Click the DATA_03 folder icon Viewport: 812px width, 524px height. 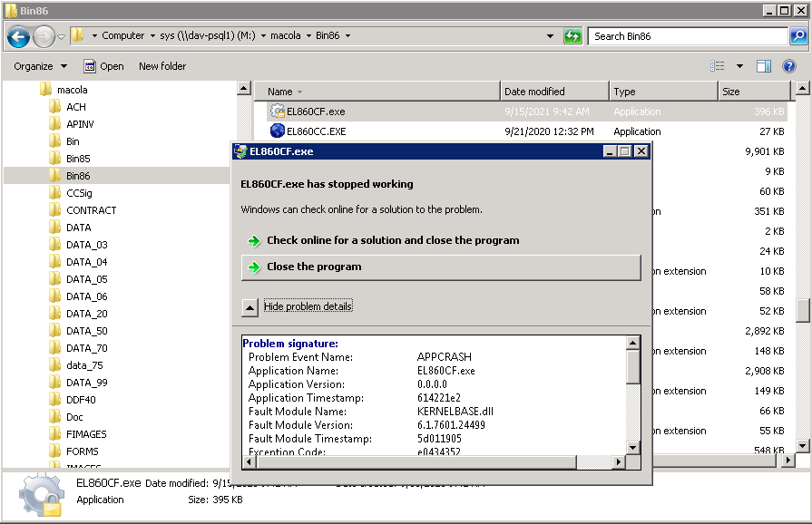coord(55,244)
